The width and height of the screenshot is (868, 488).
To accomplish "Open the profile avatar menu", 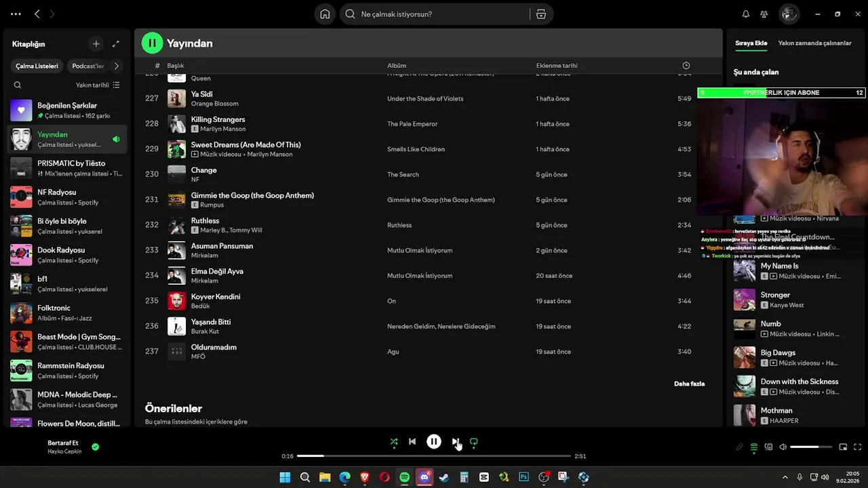I will tap(789, 14).
